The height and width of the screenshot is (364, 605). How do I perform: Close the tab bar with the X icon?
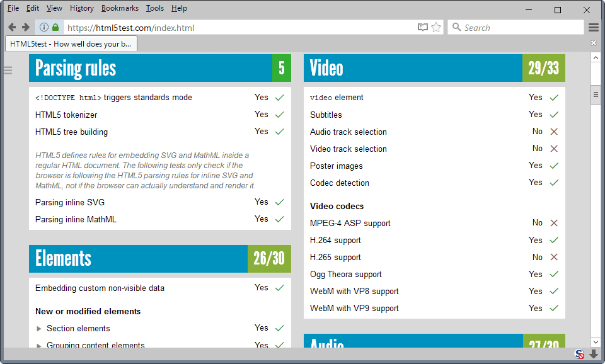coord(594,43)
